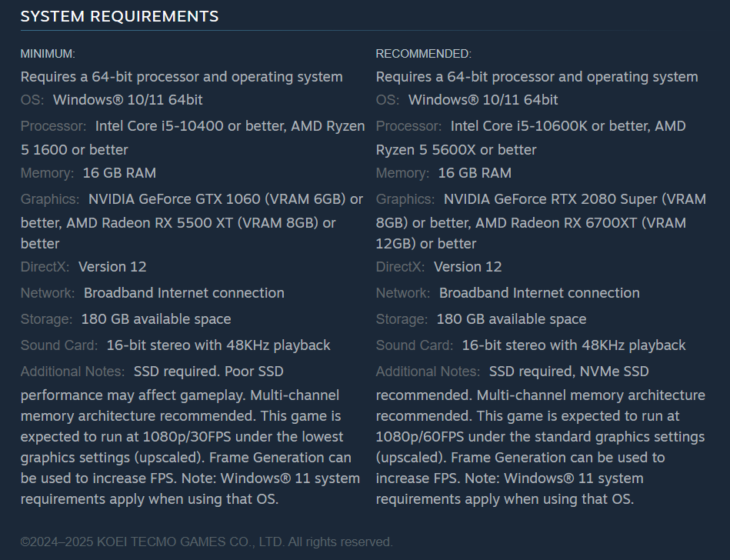
Task: Click recommended Network Broadband Internet connection
Action: coord(539,292)
